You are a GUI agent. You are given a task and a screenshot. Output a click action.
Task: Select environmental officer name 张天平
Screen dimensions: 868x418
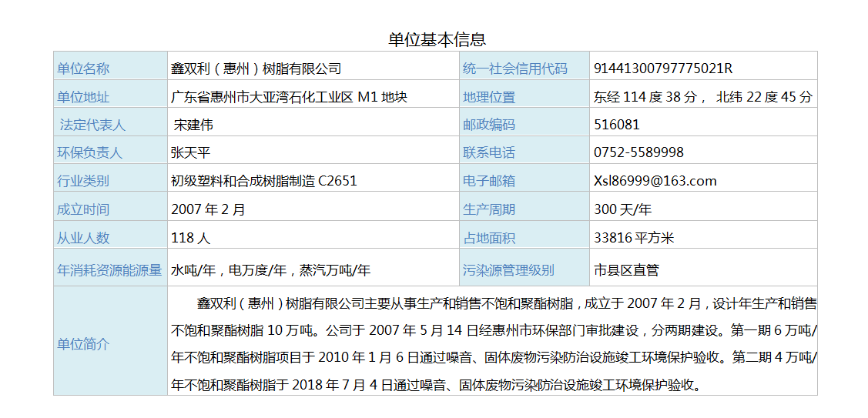190,152
